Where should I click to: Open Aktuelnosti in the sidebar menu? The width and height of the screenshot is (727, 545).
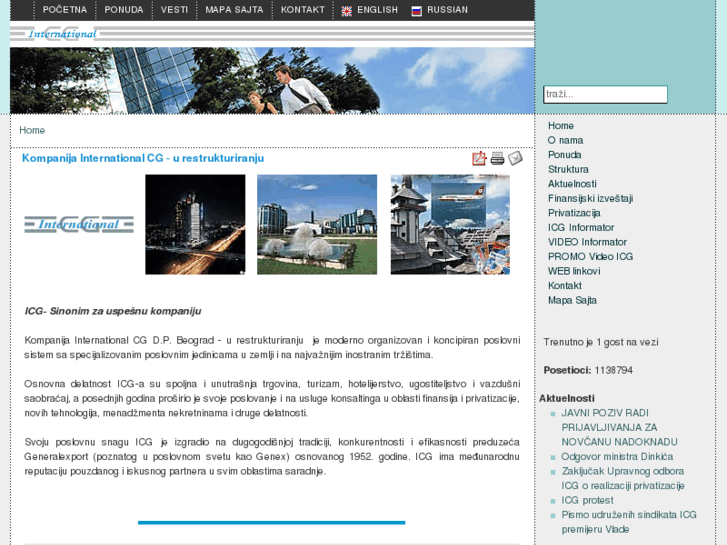(572, 184)
